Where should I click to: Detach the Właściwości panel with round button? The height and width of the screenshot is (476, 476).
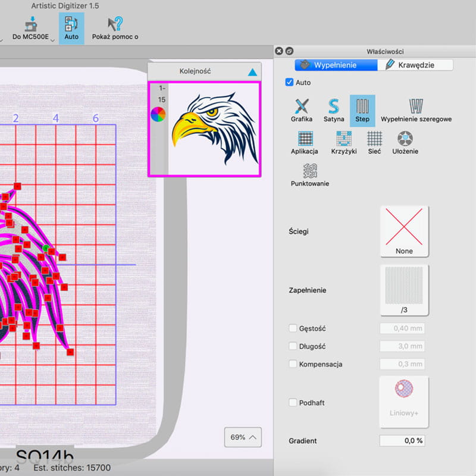click(289, 51)
